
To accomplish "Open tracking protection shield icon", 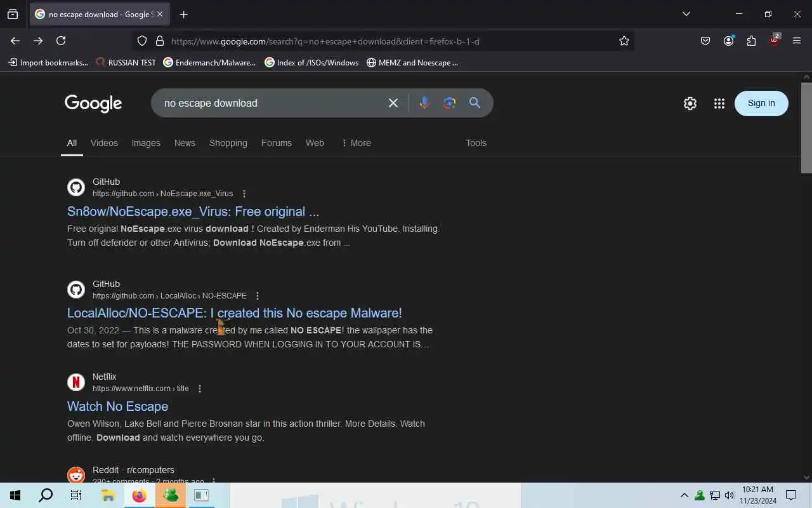I will (142, 41).
